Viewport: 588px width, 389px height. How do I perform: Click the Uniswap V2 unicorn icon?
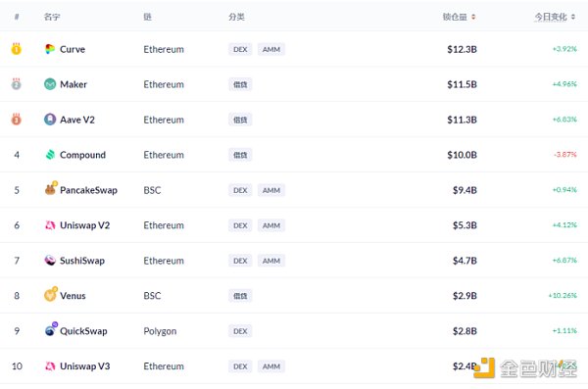[x=50, y=225]
